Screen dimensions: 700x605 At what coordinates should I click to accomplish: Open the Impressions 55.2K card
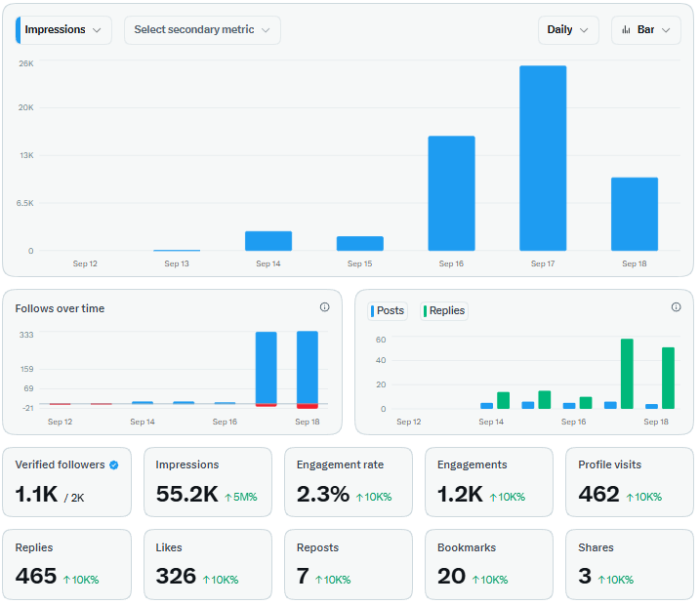coord(208,482)
